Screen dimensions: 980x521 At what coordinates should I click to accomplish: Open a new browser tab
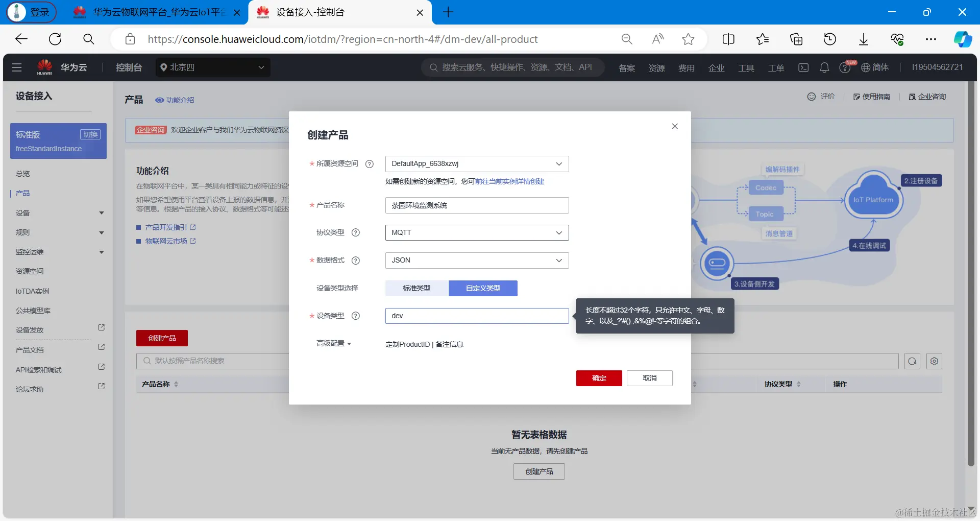[x=448, y=12]
